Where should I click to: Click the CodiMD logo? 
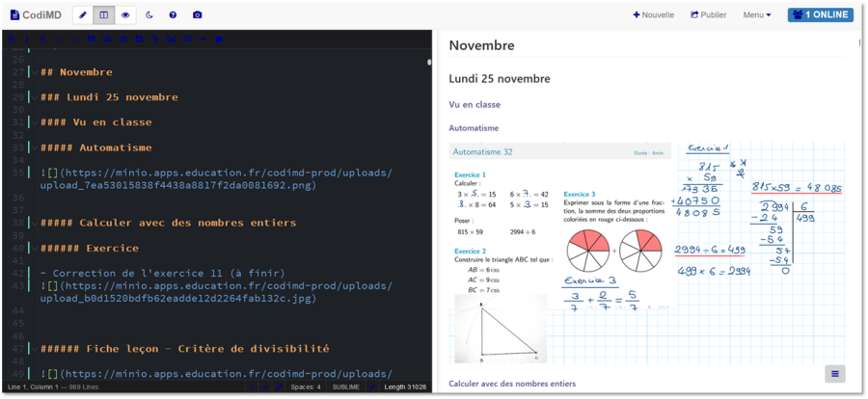[x=37, y=15]
